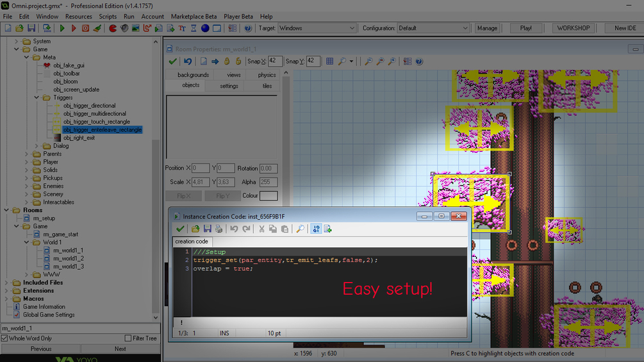644x362 pixels.
Task: Open the Marketplace Beta menu
Action: 194,17
